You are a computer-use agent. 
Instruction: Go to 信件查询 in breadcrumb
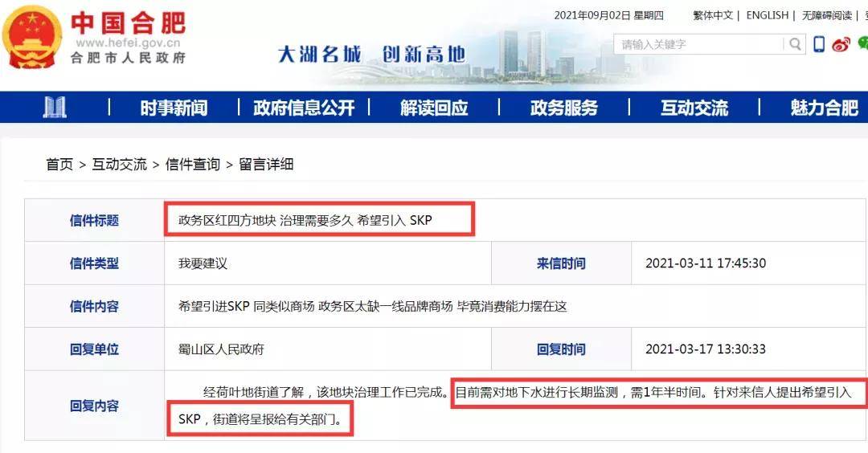pyautogui.click(x=193, y=165)
